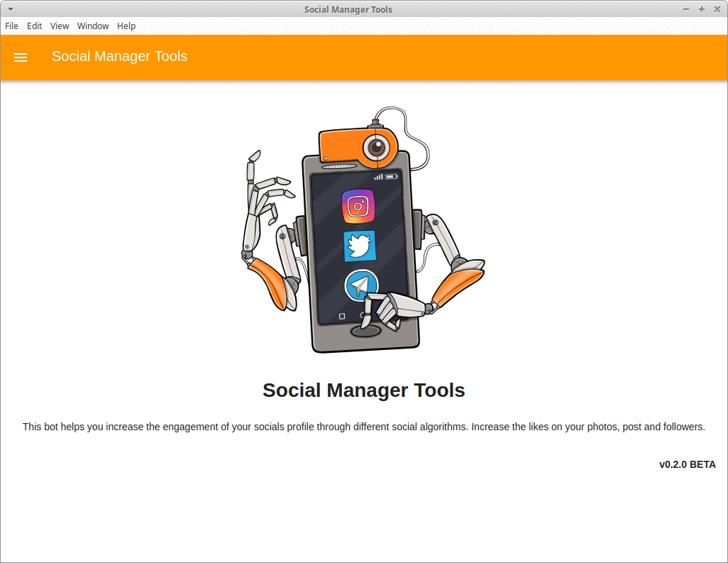Viewport: 728px width, 563px height.
Task: Click the v0.2.0 BETA version label
Action: (687, 464)
